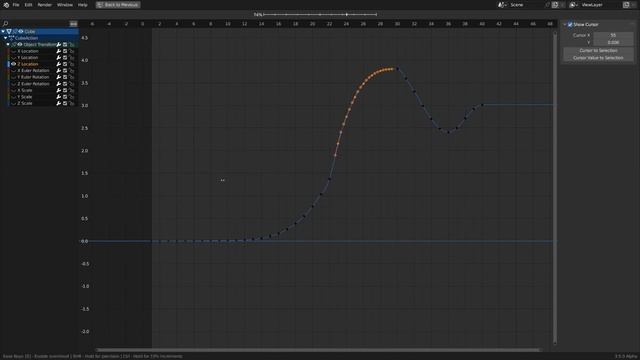Toggle the Z Location curve visibility eye

13,64
